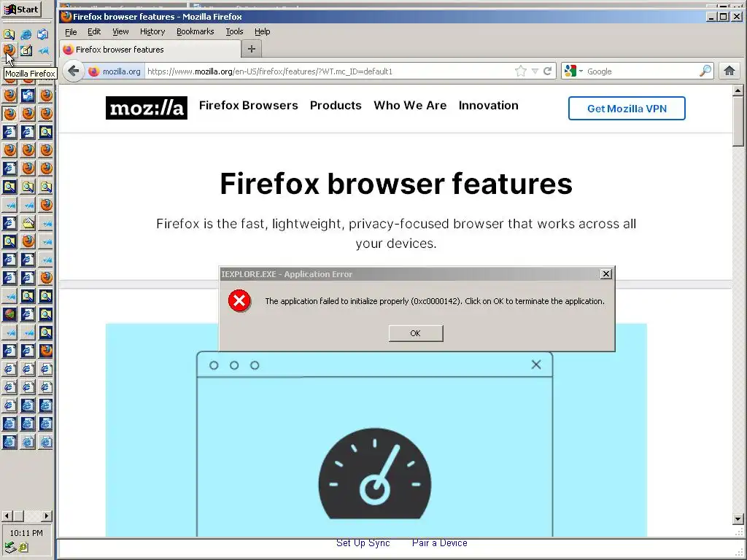Open the URL history dropdown arrow

(535, 71)
